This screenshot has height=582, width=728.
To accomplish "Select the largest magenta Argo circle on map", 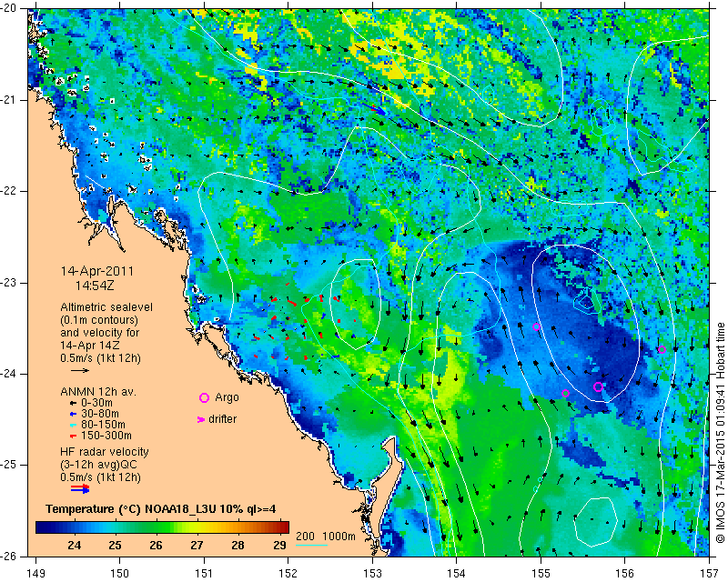I will (598, 386).
